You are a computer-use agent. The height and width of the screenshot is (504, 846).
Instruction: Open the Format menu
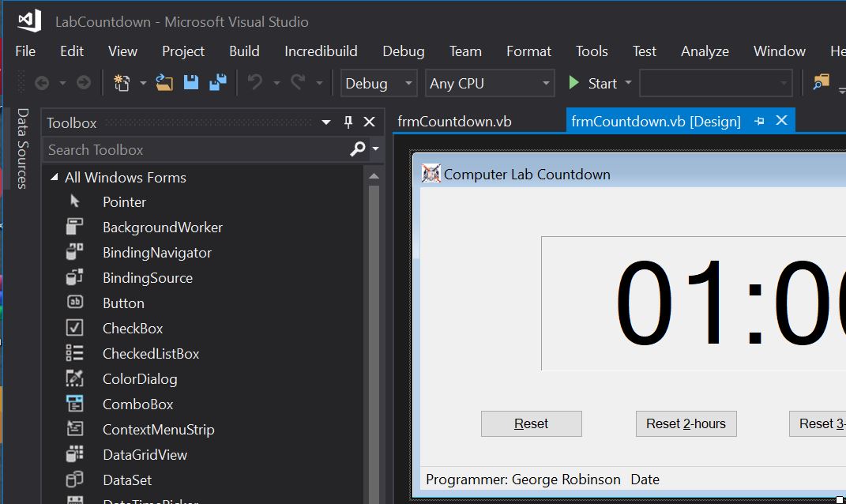coord(528,51)
